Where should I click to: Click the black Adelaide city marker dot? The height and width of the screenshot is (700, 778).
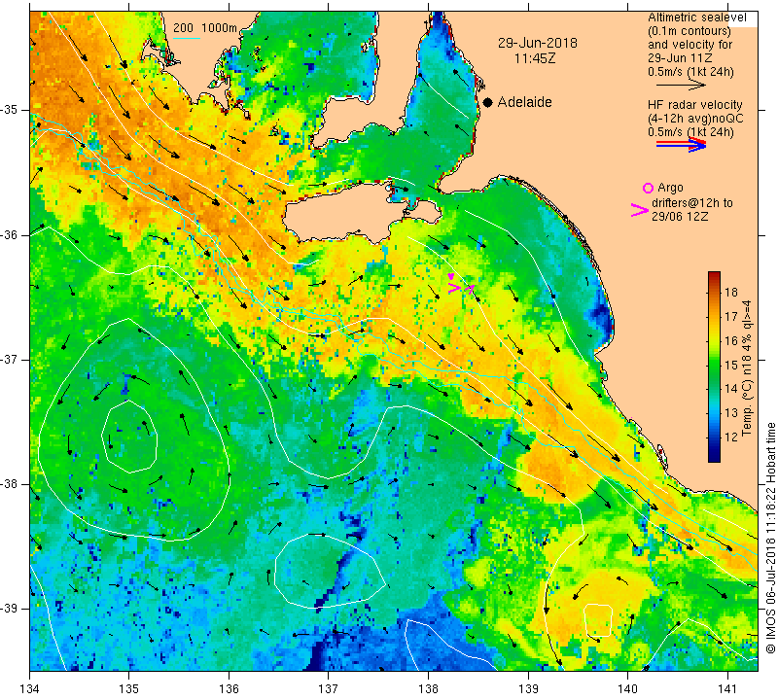[488, 102]
